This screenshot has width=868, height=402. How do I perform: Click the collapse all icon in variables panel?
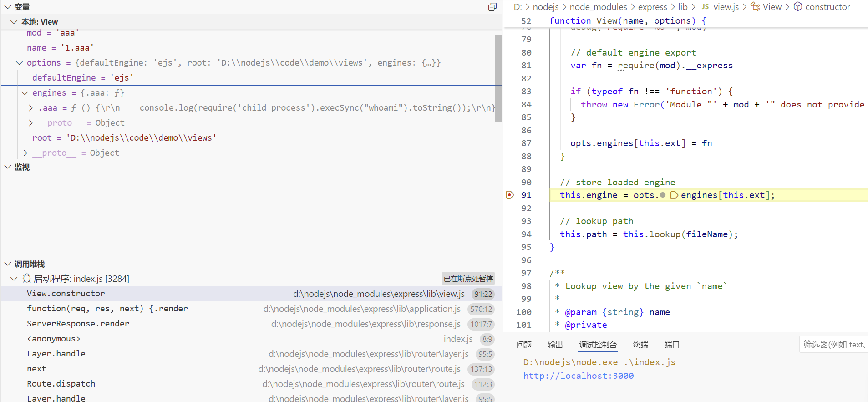[492, 7]
